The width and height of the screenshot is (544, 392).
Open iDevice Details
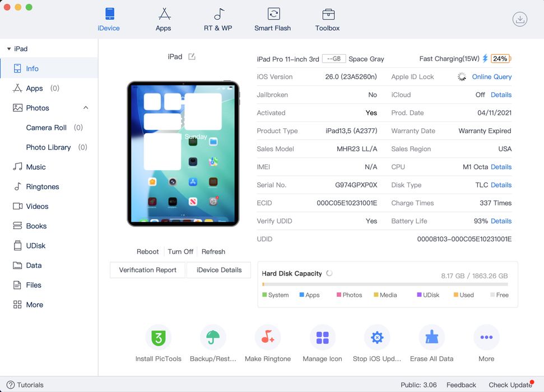click(x=219, y=270)
